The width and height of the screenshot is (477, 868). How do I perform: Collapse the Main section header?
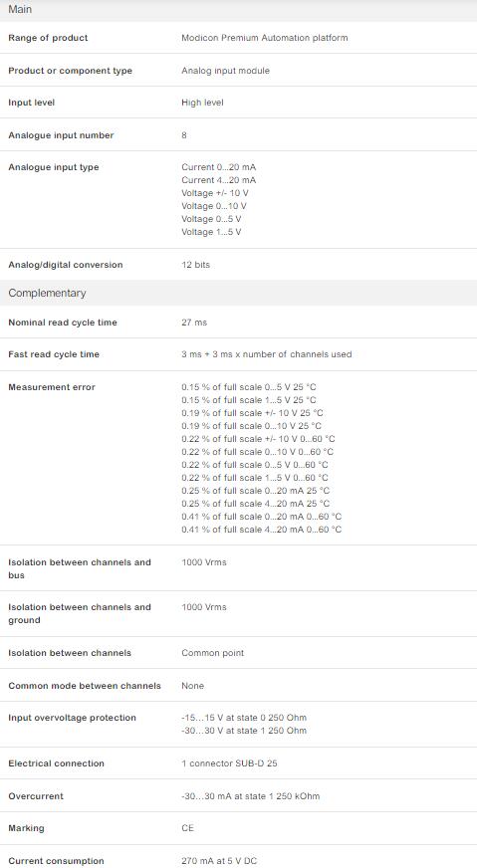[238, 10]
